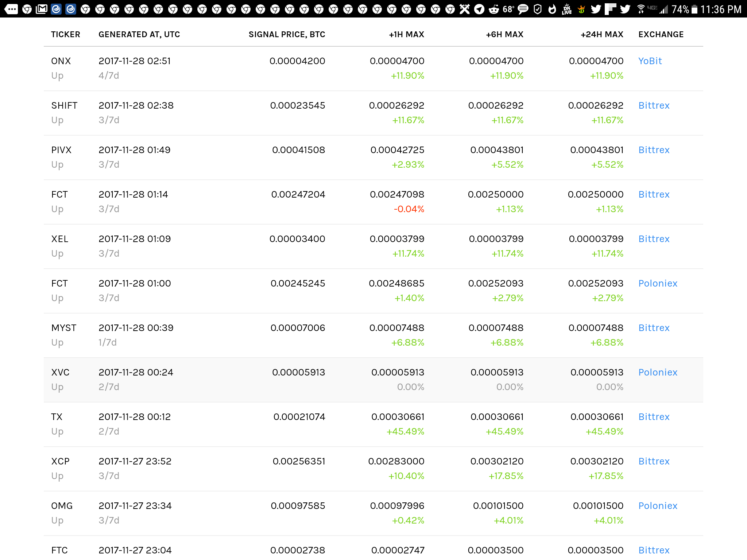The width and height of the screenshot is (747, 560).
Task: Tap the 11:36 PM clock
Action: (x=721, y=9)
